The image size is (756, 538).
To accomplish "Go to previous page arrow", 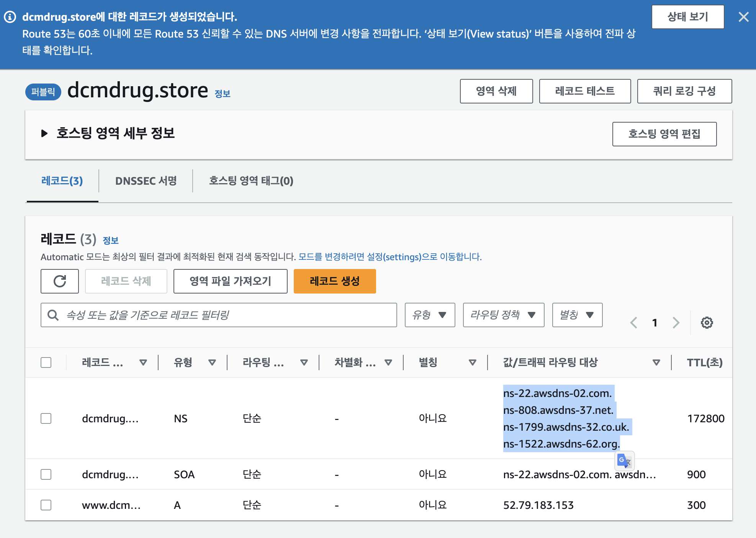I will coord(634,323).
